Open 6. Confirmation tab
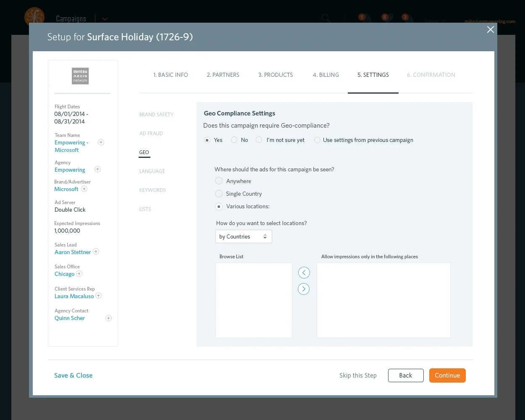The width and height of the screenshot is (525, 420). click(x=431, y=75)
